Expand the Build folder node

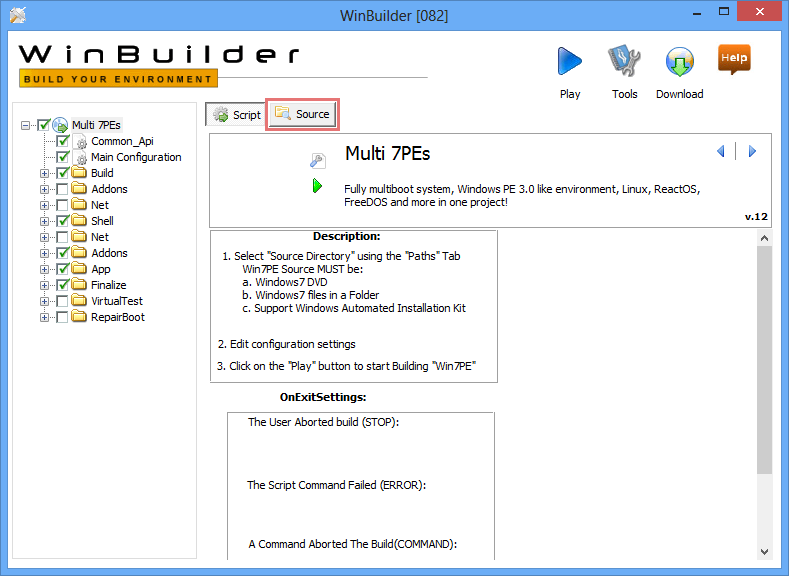tap(44, 174)
